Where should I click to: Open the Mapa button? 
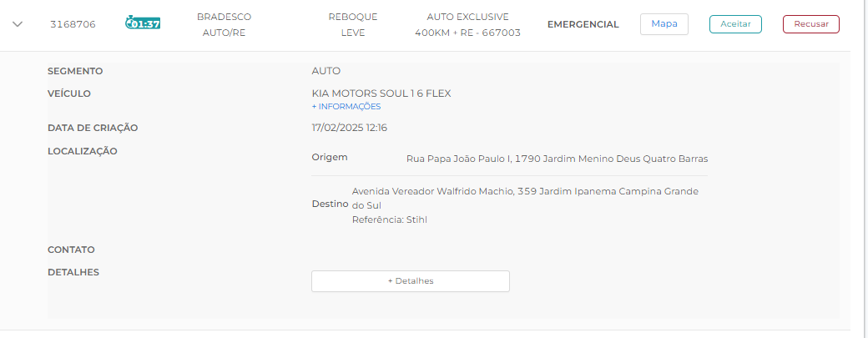[x=664, y=24]
